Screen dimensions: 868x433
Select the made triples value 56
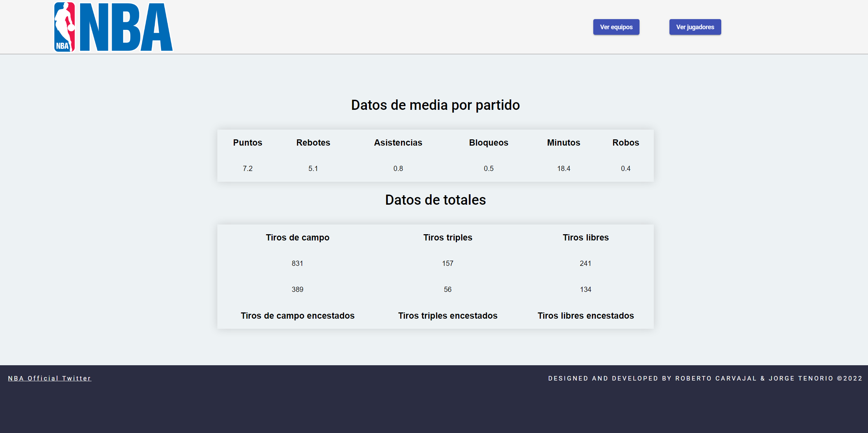click(448, 289)
